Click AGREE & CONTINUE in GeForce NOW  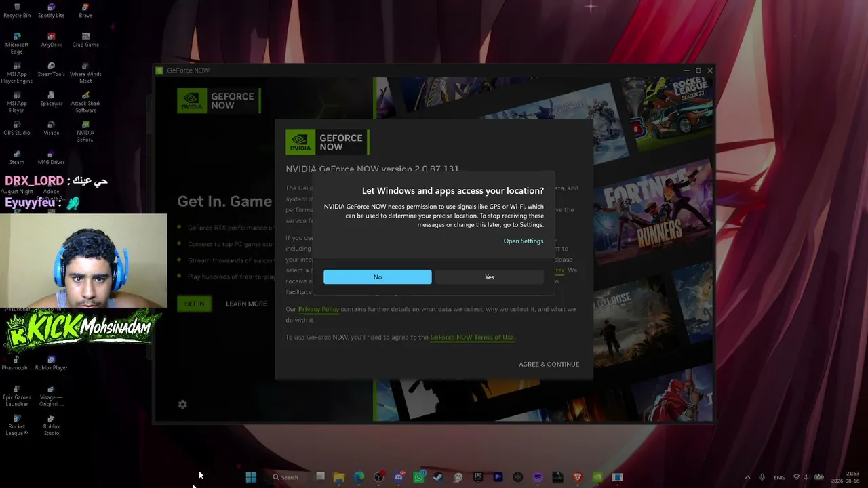[549, 364]
